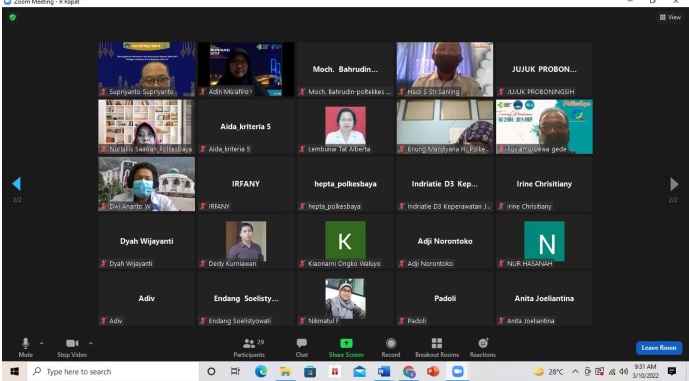The width and height of the screenshot is (689, 381).
Task: Select Dyah Wijayanti participant tile
Action: [147, 241]
